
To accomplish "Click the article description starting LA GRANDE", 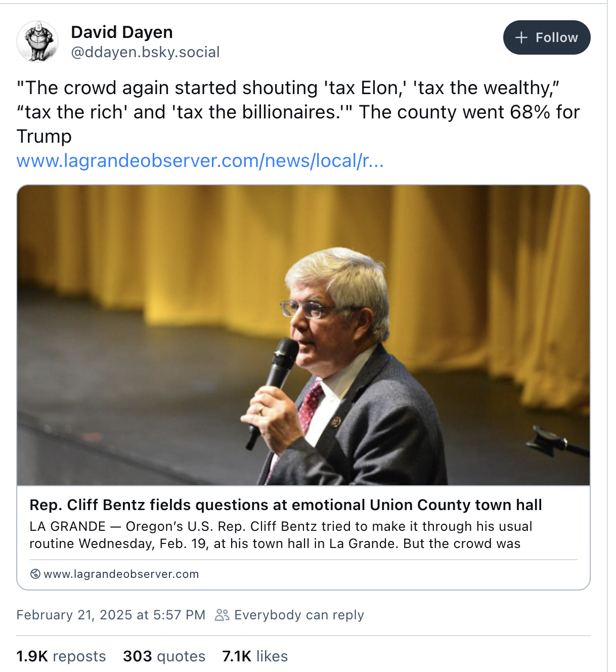I will pos(281,535).
